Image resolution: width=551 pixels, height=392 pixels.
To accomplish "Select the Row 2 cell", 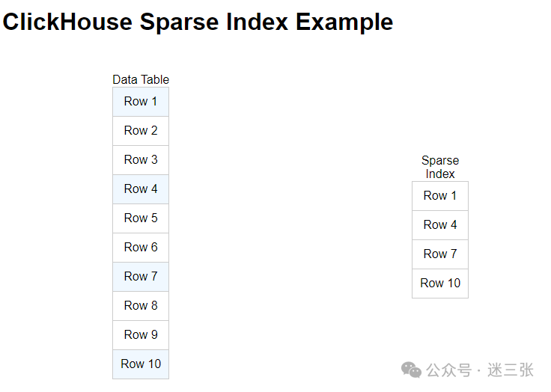I will [x=141, y=131].
